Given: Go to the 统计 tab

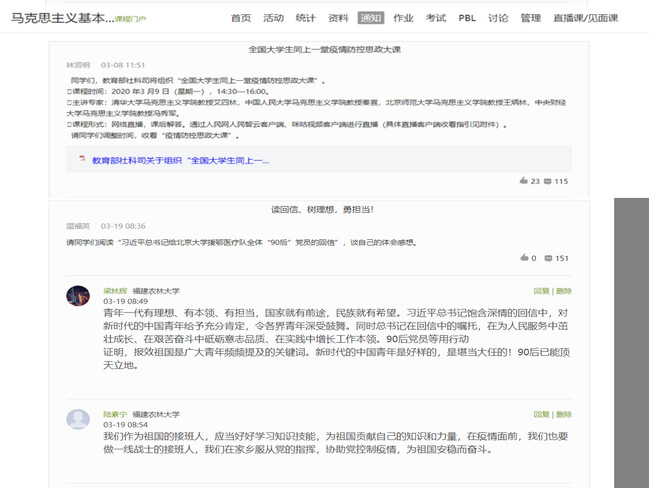Looking at the screenshot, I should [x=306, y=18].
